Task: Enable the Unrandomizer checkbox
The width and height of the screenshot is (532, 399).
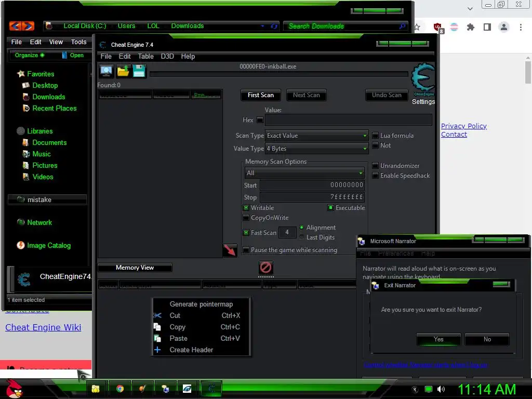Action: 375,166
